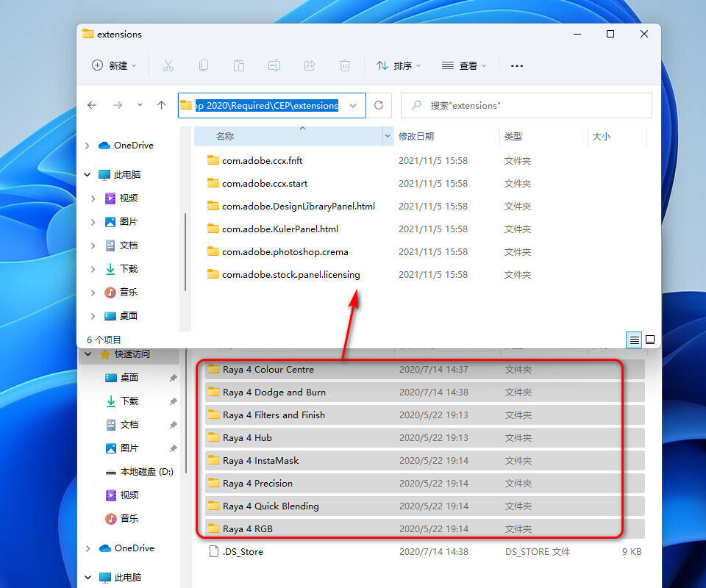706x588 pixels.
Task: Refresh the extensions folder view
Action: (x=379, y=105)
